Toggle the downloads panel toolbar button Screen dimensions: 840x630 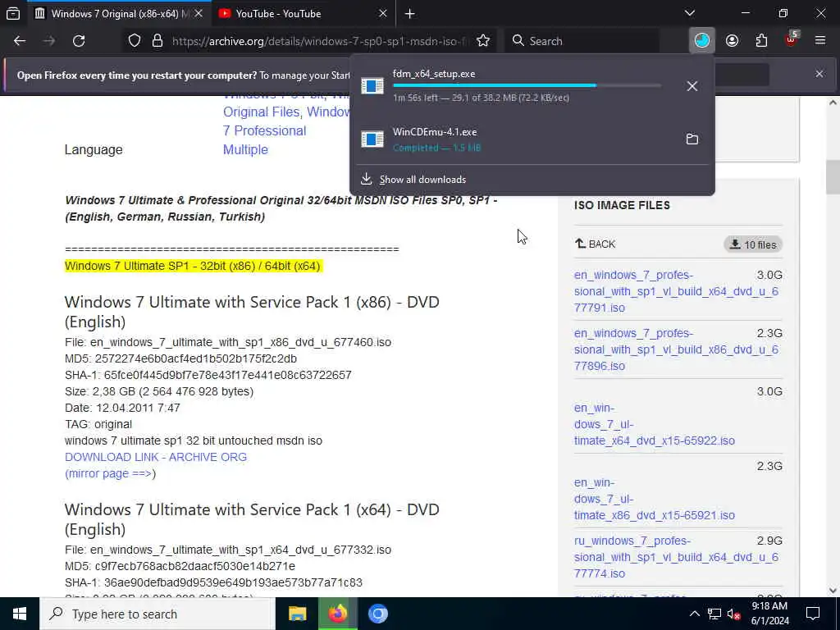pos(702,41)
